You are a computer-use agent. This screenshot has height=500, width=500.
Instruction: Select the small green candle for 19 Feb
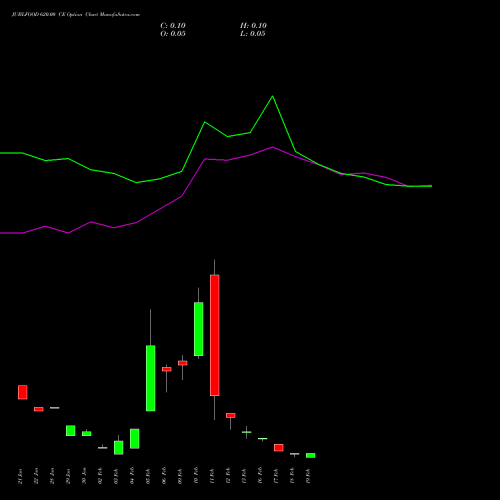point(311,455)
